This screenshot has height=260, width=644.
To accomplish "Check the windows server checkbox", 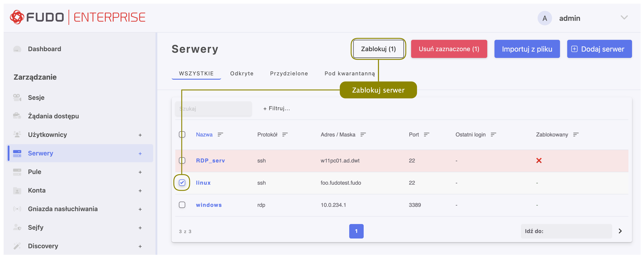I will (x=182, y=205).
